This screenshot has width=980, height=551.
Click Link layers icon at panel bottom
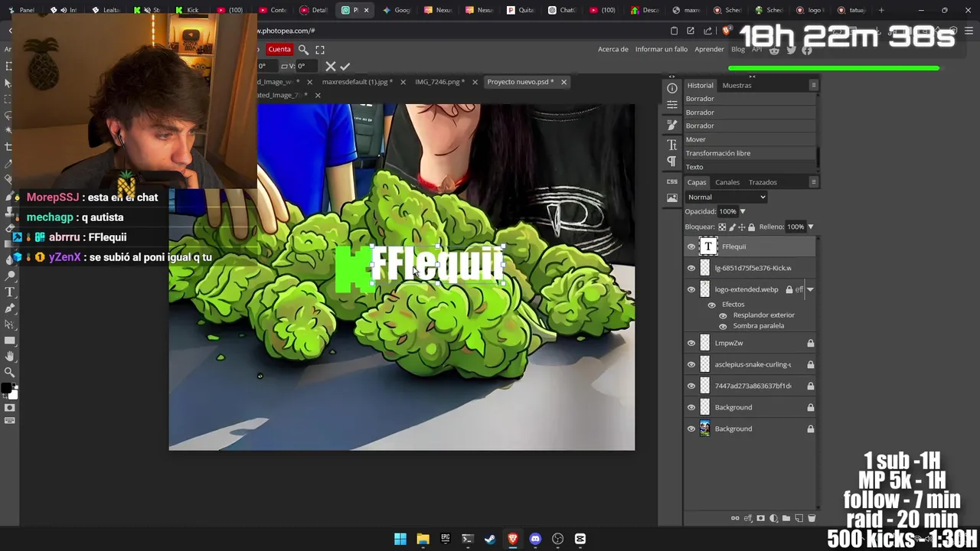coord(735,518)
